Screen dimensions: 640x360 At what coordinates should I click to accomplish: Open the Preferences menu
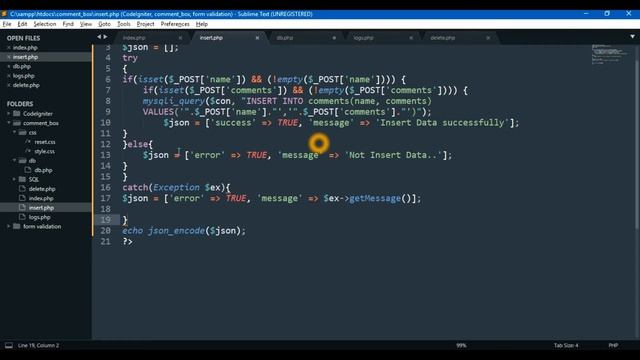175,24
